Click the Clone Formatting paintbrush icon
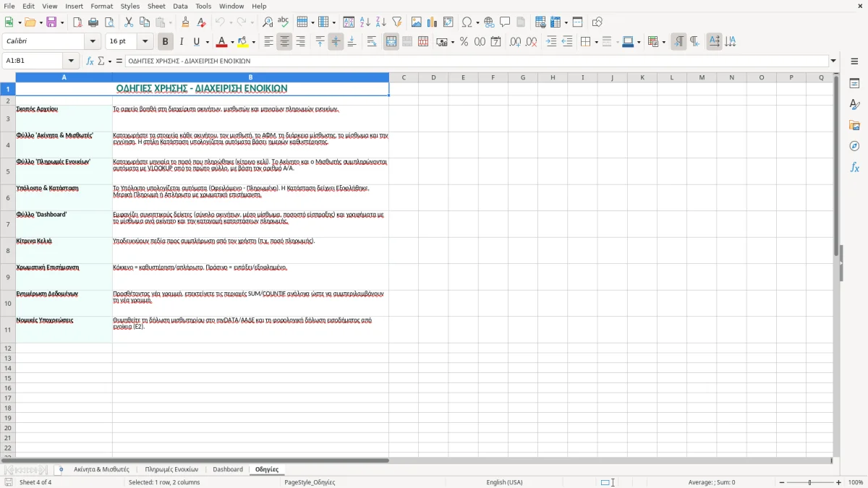 coord(186,22)
